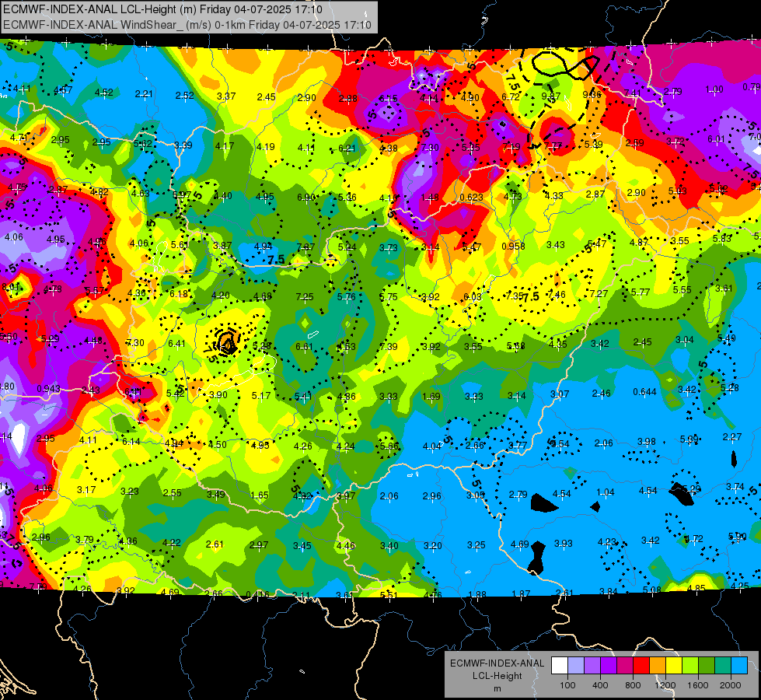Click the legend tick label 100
The image size is (761, 700).
pyautogui.click(x=567, y=685)
